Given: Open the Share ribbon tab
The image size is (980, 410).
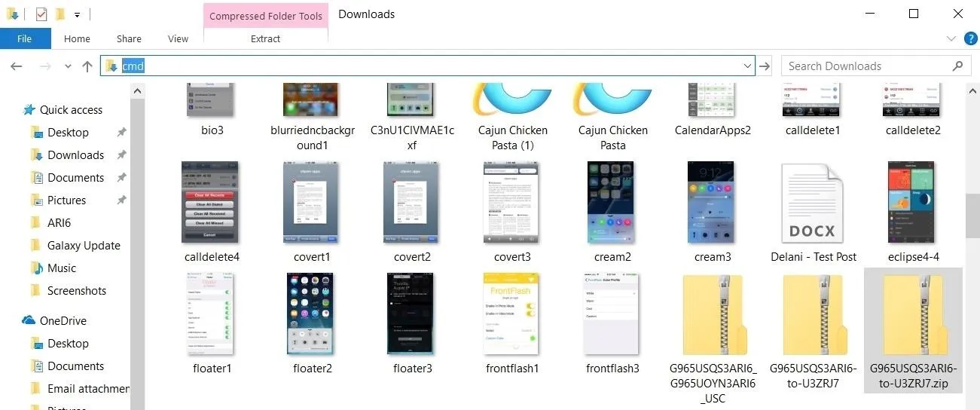Looking at the screenshot, I should tap(129, 39).
